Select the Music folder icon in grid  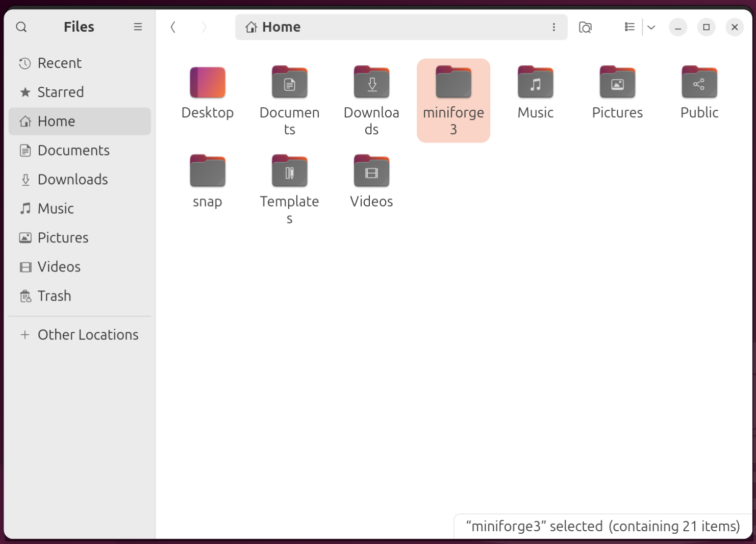536,82
